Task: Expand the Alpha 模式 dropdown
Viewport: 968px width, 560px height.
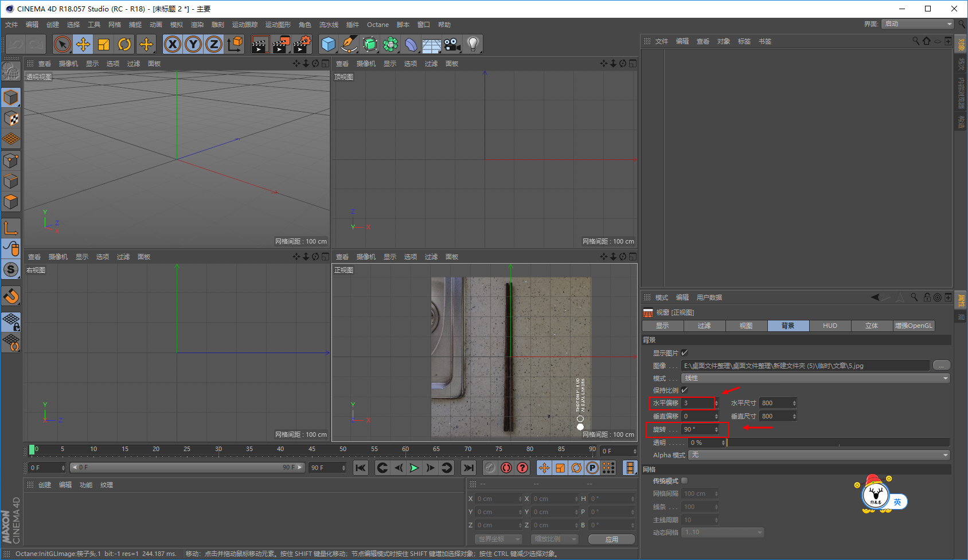Action: 819,455
